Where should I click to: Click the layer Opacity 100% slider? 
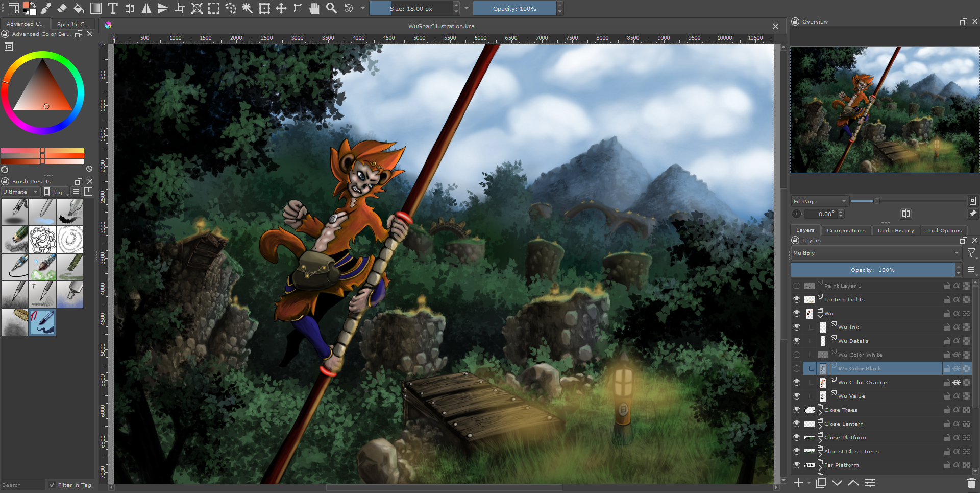click(x=872, y=270)
